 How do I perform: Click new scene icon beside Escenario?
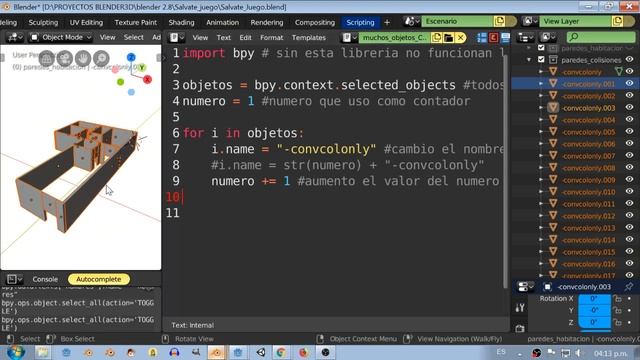tap(499, 21)
